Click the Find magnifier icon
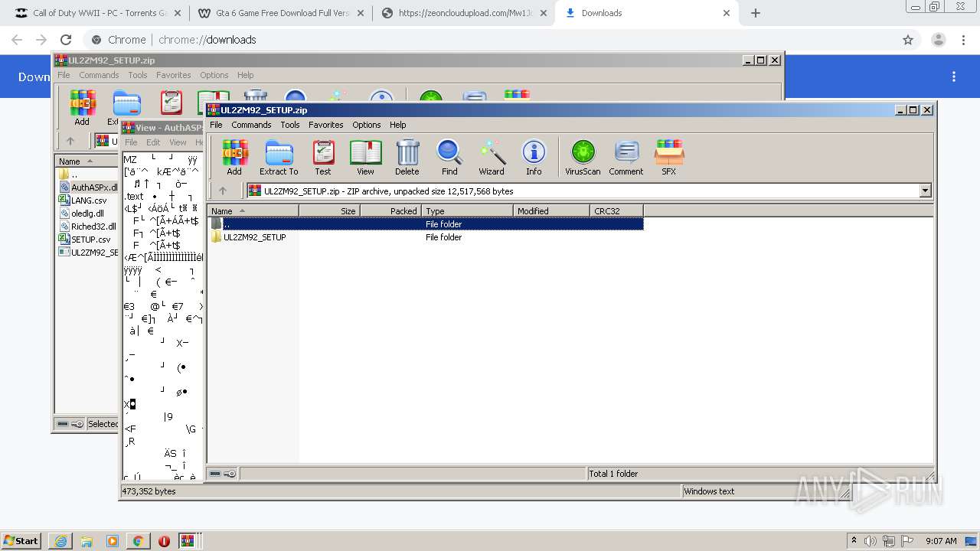The height and width of the screenshot is (551, 980). pyautogui.click(x=449, y=158)
